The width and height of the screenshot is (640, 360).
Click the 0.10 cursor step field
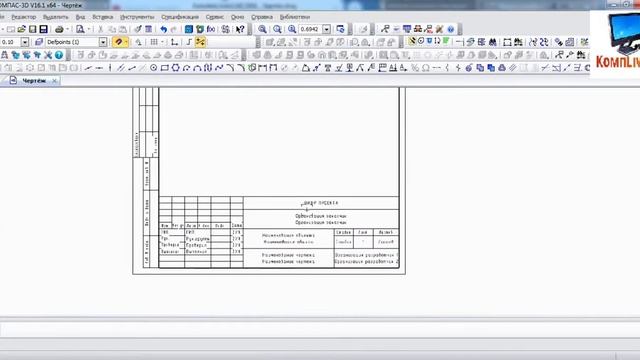[10, 42]
